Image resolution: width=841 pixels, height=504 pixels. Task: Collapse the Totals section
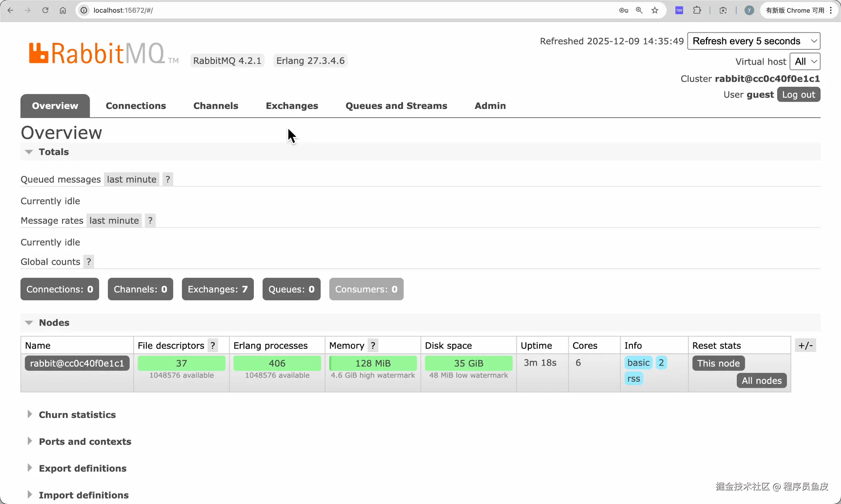pyautogui.click(x=53, y=152)
